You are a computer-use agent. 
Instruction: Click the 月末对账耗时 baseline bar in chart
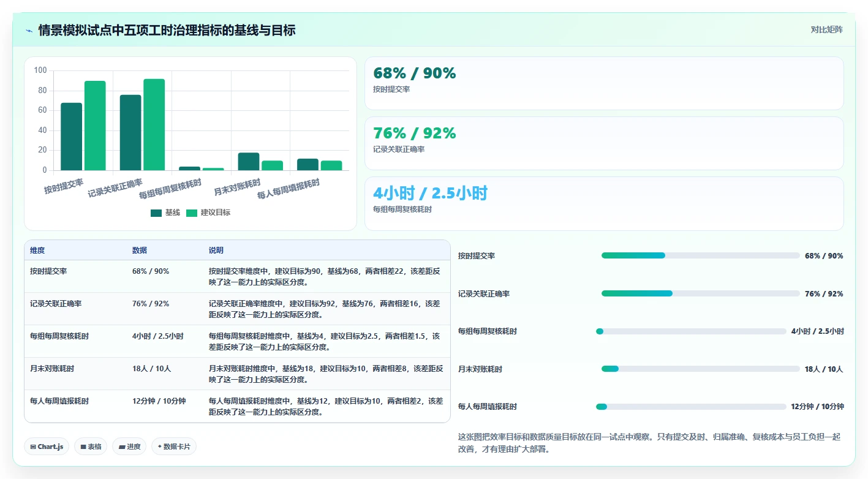point(249,161)
